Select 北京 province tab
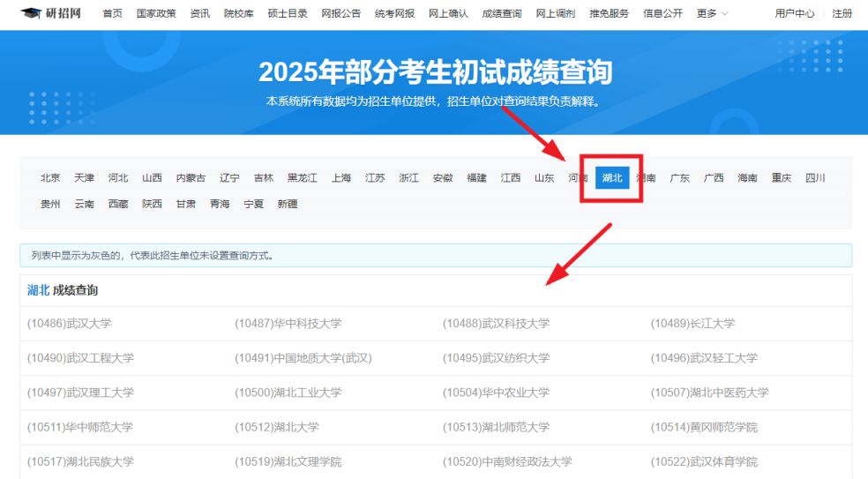868x479 pixels. pyautogui.click(x=50, y=178)
